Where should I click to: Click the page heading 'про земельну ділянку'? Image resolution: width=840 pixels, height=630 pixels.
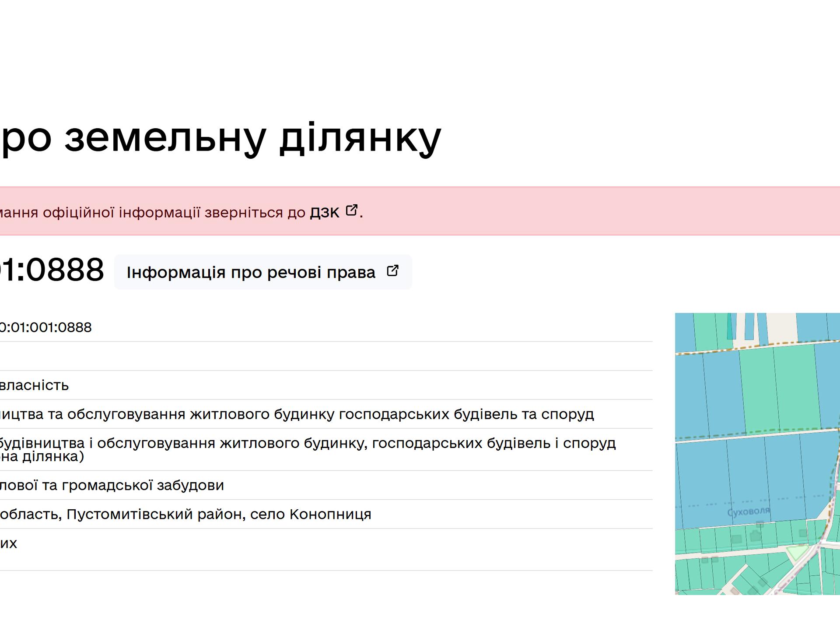click(221, 138)
